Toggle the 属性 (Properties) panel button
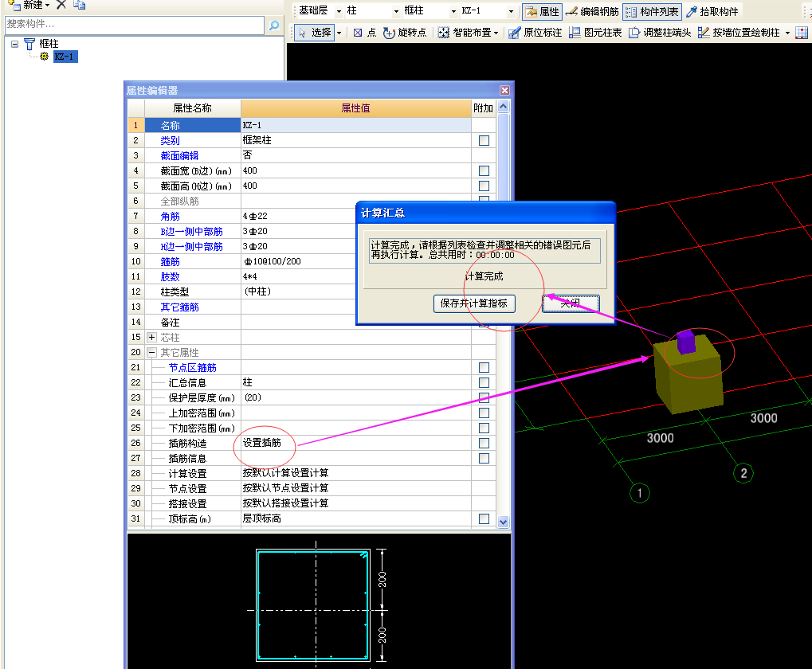 pos(542,11)
